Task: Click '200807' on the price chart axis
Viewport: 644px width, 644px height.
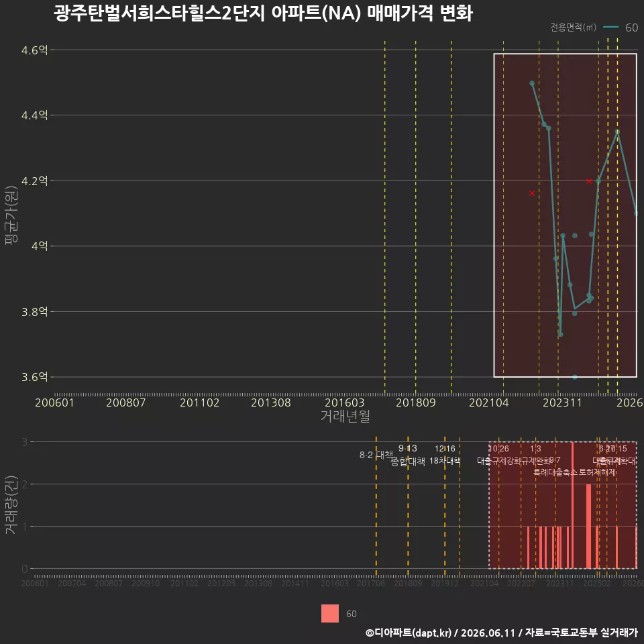Action: (125, 402)
